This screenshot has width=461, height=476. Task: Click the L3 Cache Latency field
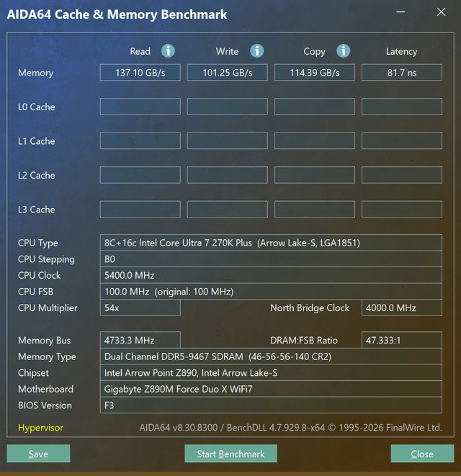402,209
